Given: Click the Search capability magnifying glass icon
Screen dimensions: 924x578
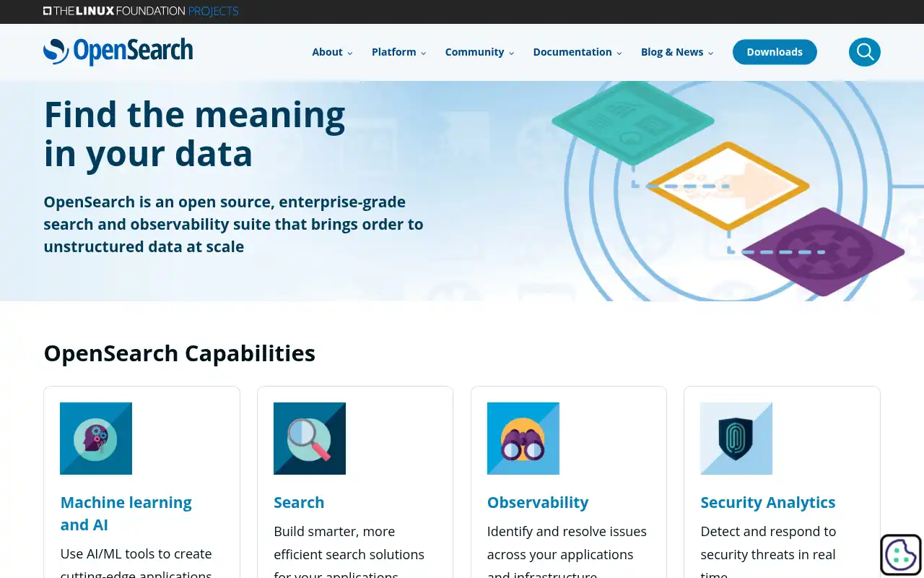Looking at the screenshot, I should tap(310, 439).
